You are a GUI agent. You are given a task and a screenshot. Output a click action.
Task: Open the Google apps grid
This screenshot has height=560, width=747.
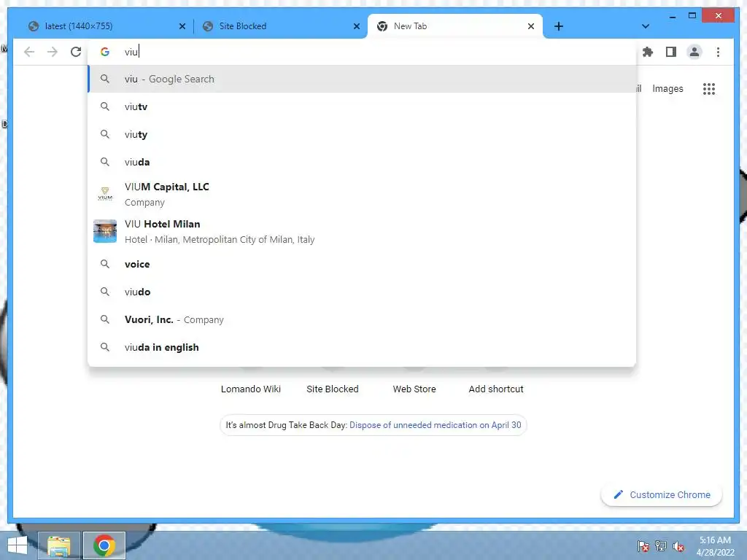pos(709,88)
